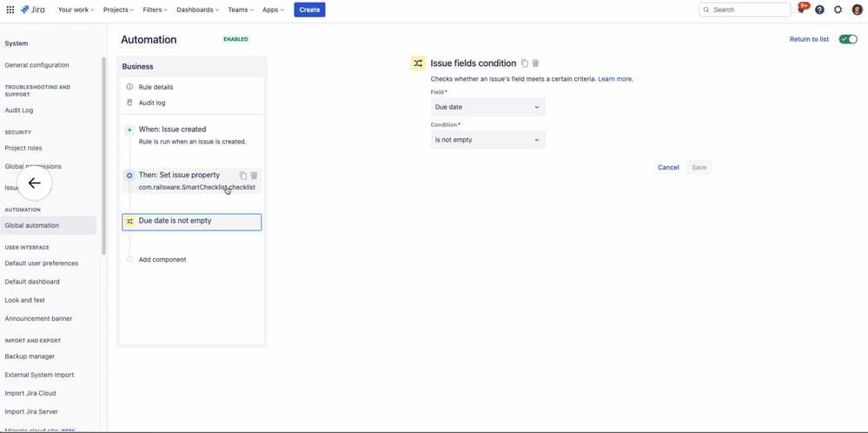Open Import Jira Cloud
868x433 pixels.
coord(30,393)
